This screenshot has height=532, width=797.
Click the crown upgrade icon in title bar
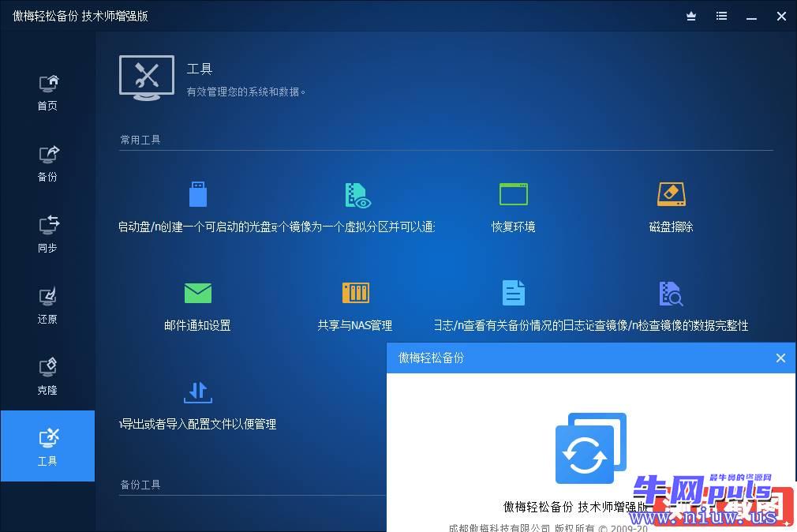click(x=691, y=17)
